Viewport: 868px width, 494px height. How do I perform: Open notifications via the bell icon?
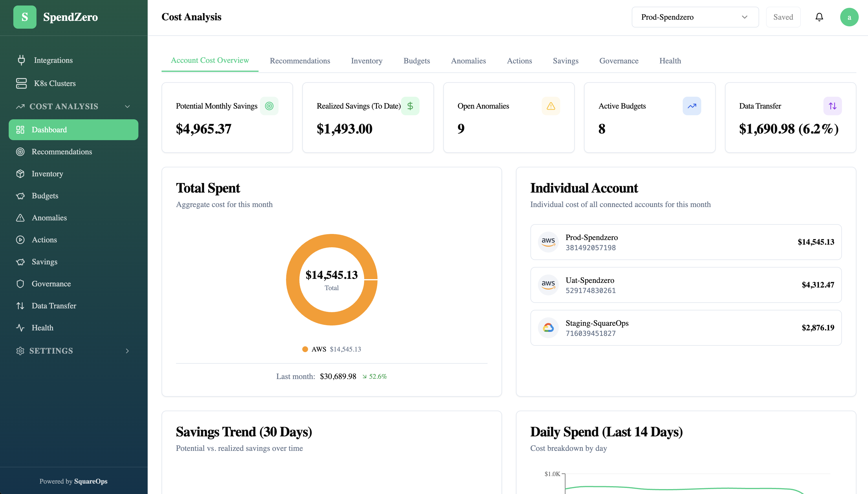(x=819, y=17)
